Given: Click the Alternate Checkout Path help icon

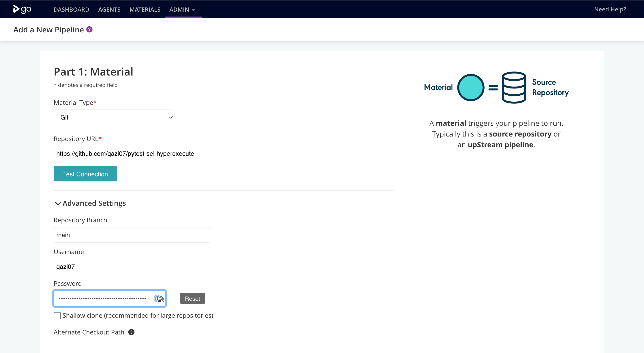Looking at the screenshot, I should pos(131,332).
